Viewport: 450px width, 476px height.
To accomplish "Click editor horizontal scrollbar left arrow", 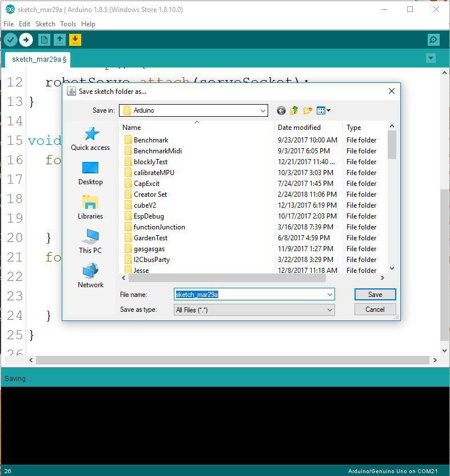I will coord(31,360).
